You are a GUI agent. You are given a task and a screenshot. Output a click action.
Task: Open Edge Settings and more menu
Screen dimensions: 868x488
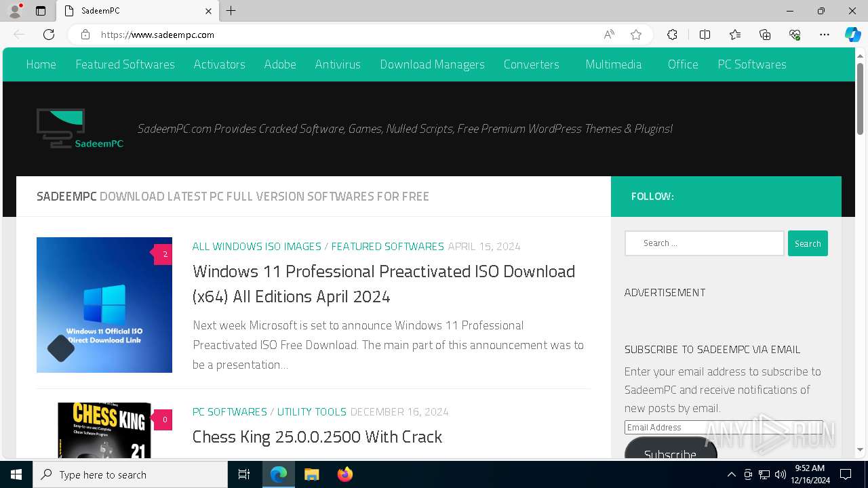pos(825,35)
